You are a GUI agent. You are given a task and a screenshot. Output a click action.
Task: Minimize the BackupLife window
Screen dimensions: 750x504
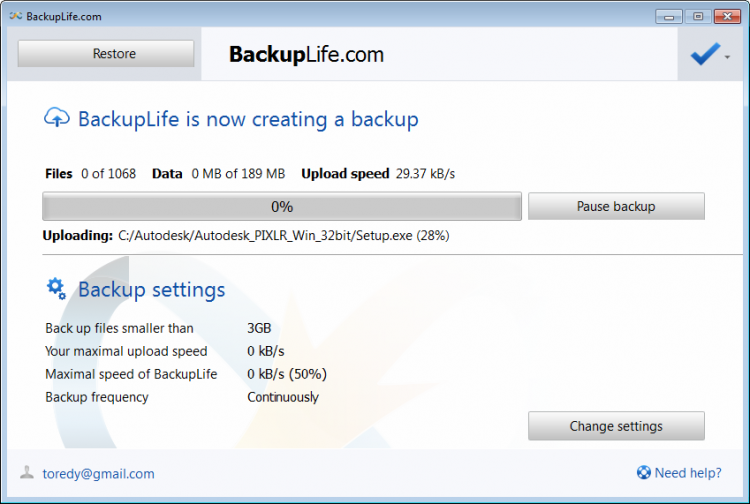[x=669, y=16]
